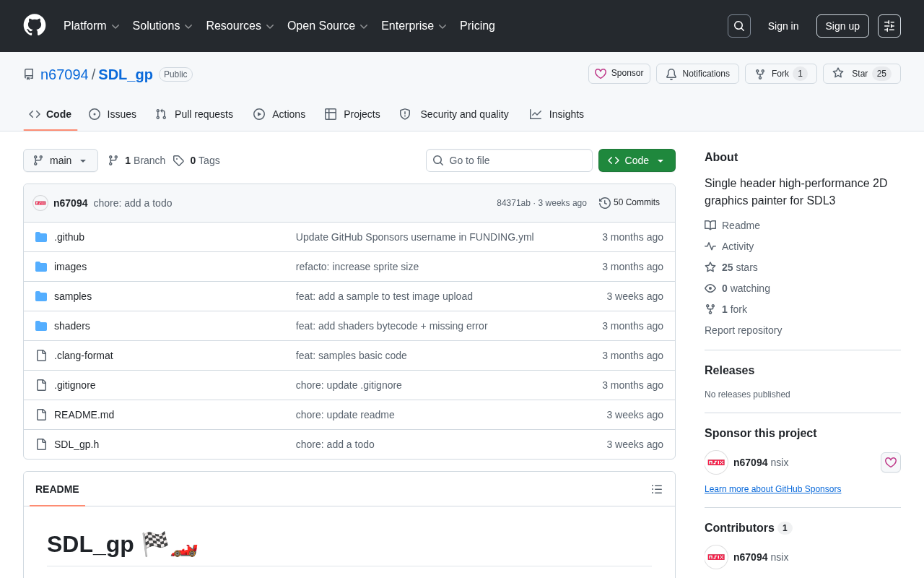This screenshot has width=924, height=578.
Task: Click the SDL_gp.h file icon
Action: point(41,444)
